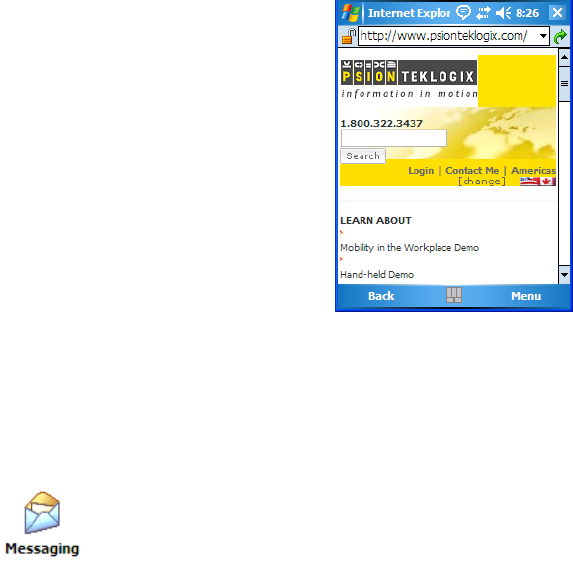Screen dimensions: 573x563
Task: Click the scrollbar down arrow
Action: (564, 275)
